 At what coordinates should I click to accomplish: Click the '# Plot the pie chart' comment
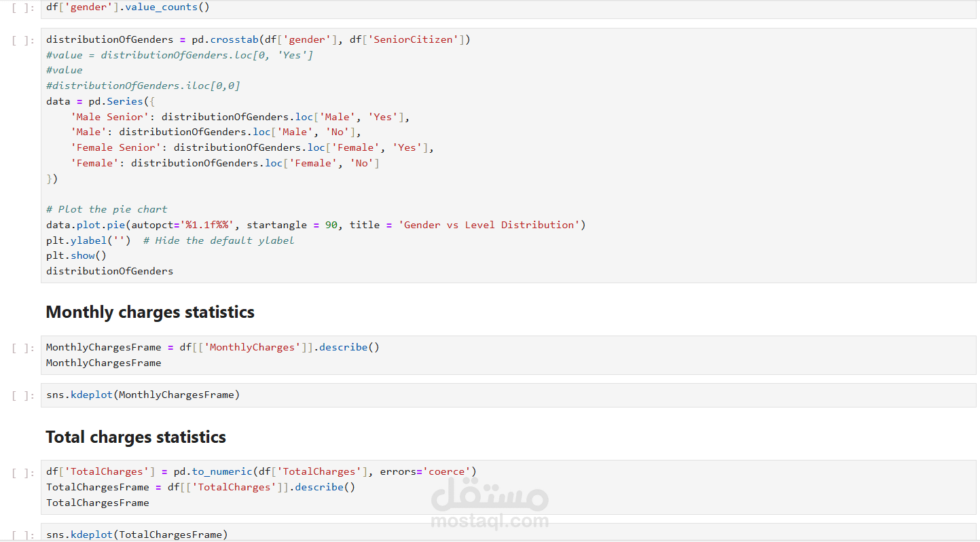tap(107, 209)
